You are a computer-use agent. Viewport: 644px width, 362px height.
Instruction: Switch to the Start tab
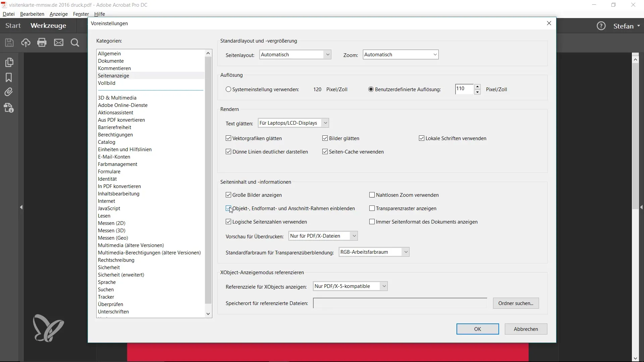coord(13,25)
